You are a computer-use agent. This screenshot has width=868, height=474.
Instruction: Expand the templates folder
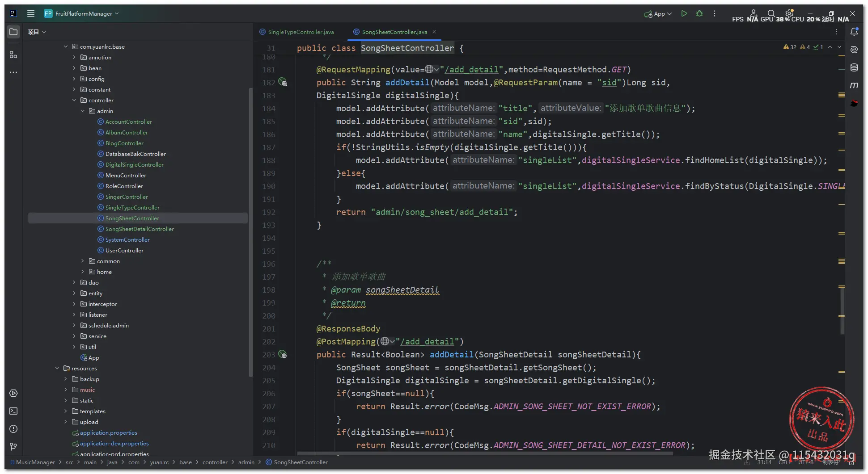(66, 411)
